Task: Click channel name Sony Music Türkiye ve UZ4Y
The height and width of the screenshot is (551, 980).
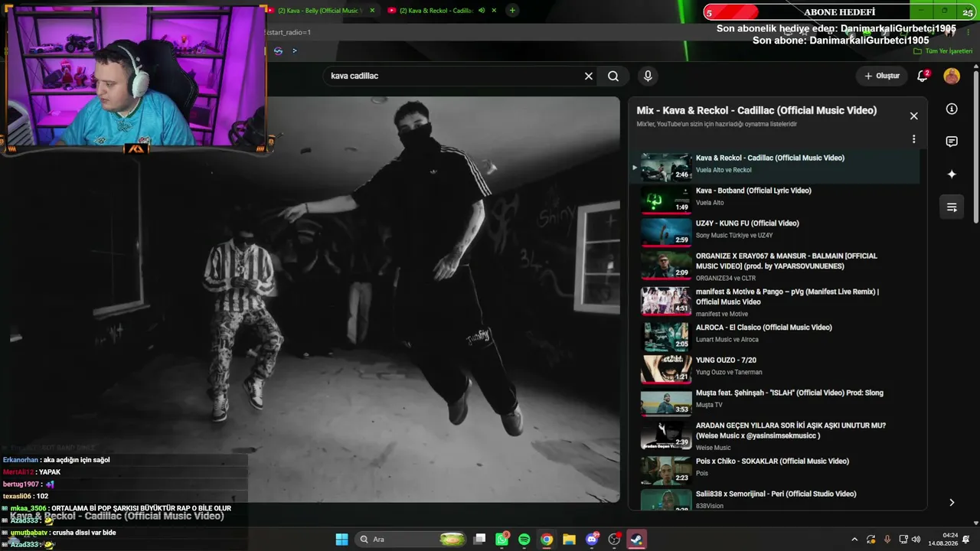Action: (x=734, y=236)
